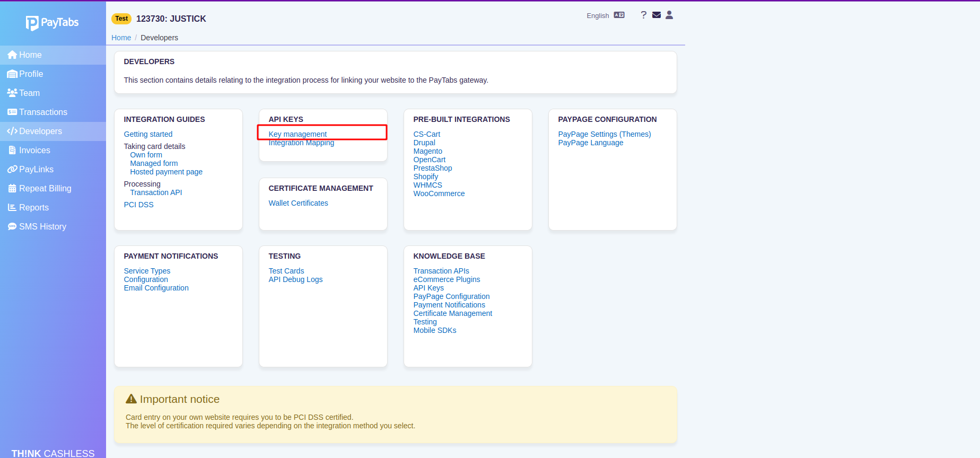This screenshot has height=458, width=980.
Task: Click the Home breadcrumb link
Action: pyautogui.click(x=121, y=38)
